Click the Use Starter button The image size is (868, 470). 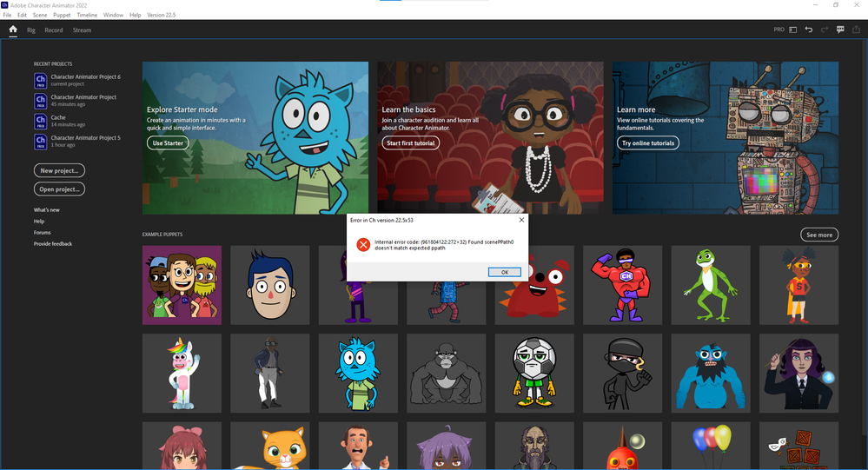(x=168, y=142)
